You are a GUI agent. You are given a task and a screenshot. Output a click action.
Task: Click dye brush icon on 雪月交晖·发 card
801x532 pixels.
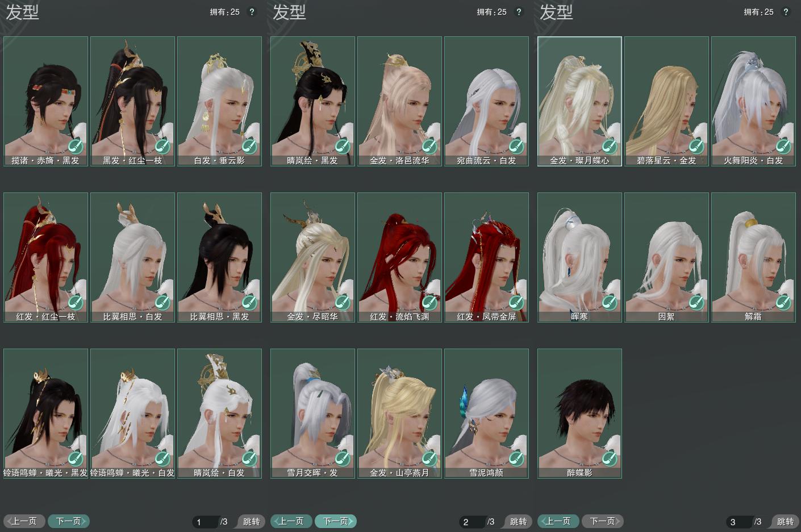pos(343,458)
